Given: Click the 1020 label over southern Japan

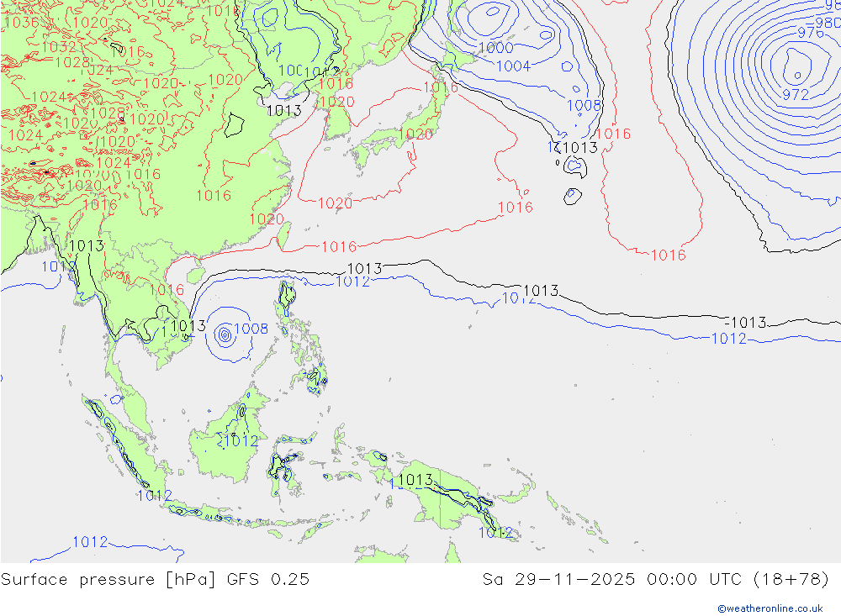Looking at the screenshot, I should tap(415, 134).
